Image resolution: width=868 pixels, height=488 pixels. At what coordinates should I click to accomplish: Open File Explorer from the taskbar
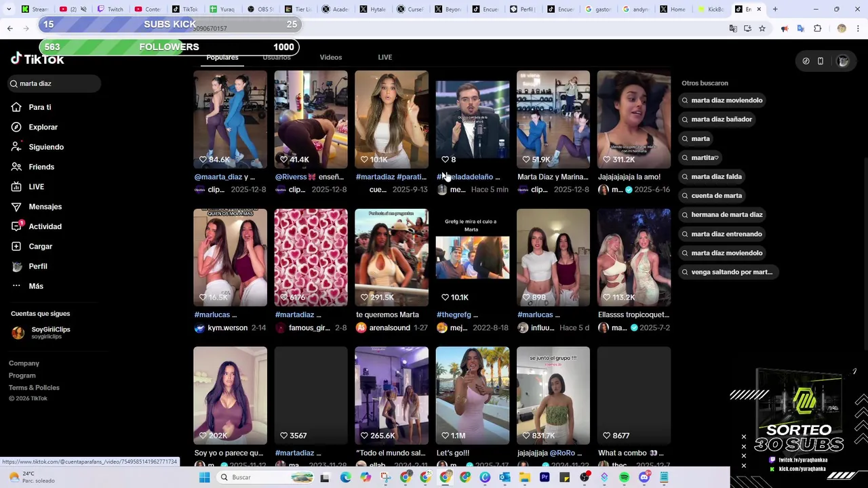pos(525,477)
